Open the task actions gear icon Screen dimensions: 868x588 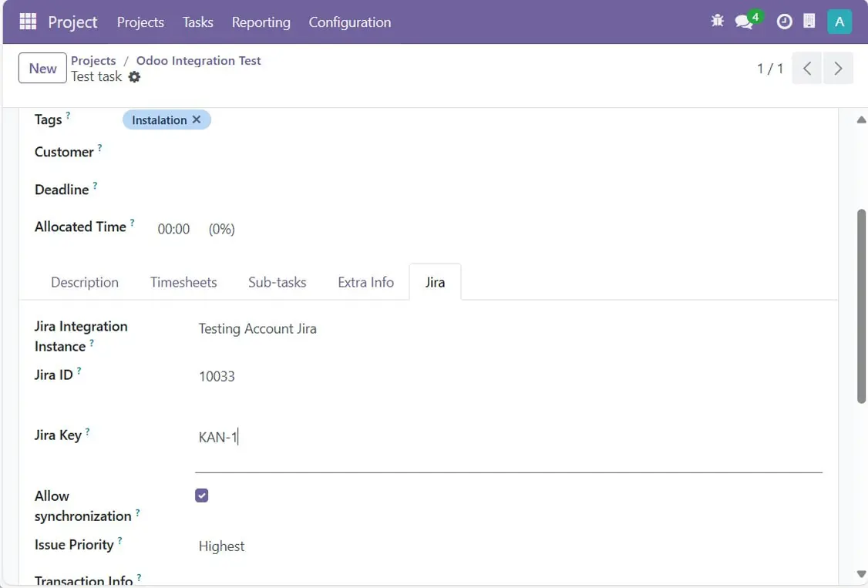tap(134, 77)
